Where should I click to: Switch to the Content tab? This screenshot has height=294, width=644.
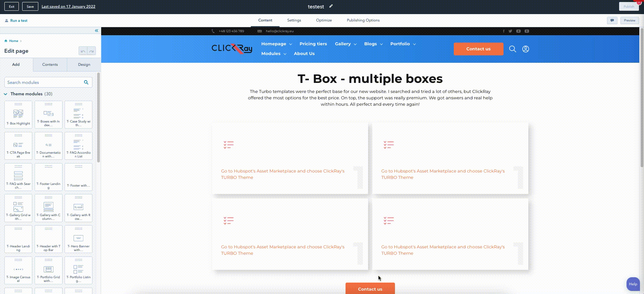click(265, 20)
